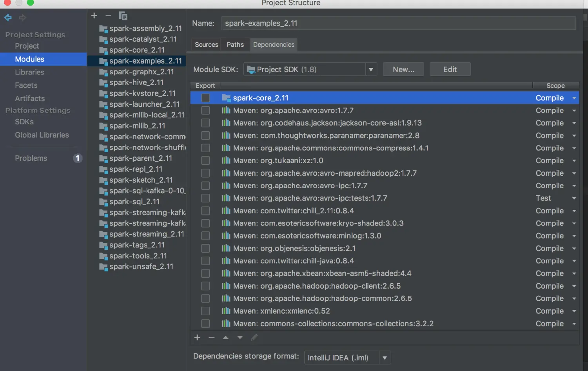
Task: Toggle export checkbox for avro-ipc:tests:1.7.7
Action: point(205,198)
